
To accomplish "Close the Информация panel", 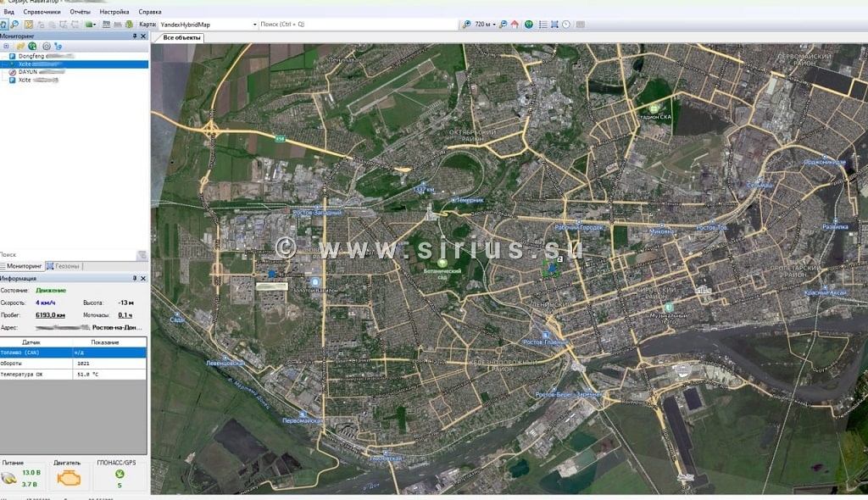I will tap(143, 278).
